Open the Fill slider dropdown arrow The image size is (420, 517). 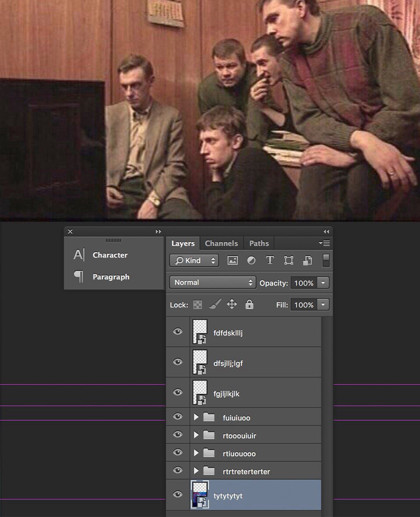(323, 305)
